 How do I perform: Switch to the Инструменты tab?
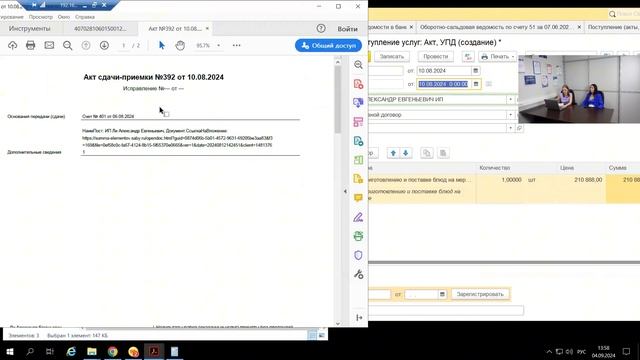coord(30,29)
